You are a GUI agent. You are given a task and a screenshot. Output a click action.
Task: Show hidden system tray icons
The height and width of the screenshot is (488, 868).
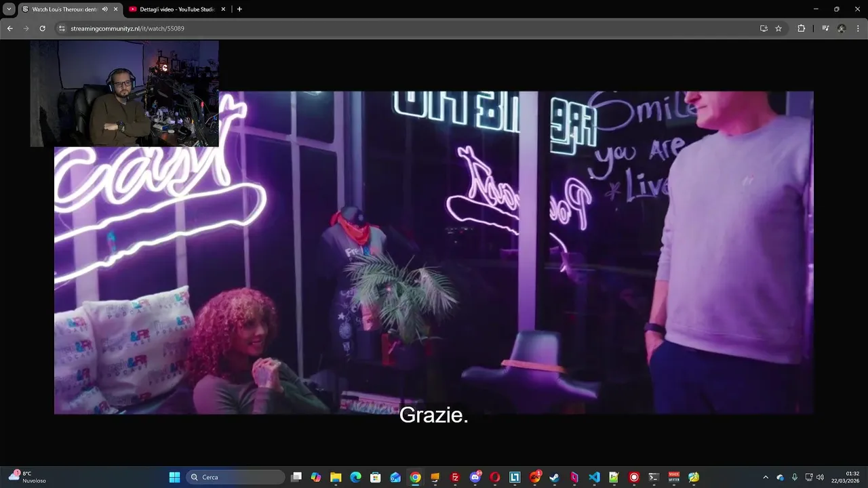click(x=766, y=477)
